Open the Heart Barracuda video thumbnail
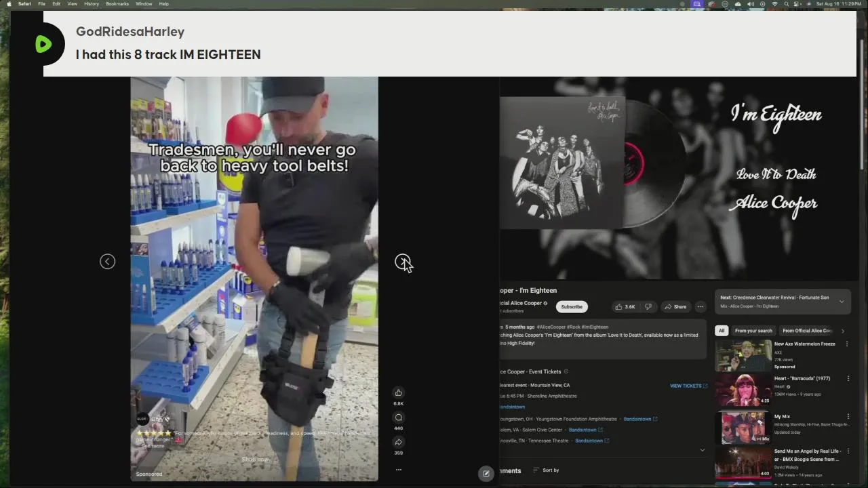This screenshot has height=488, width=868. (x=744, y=390)
